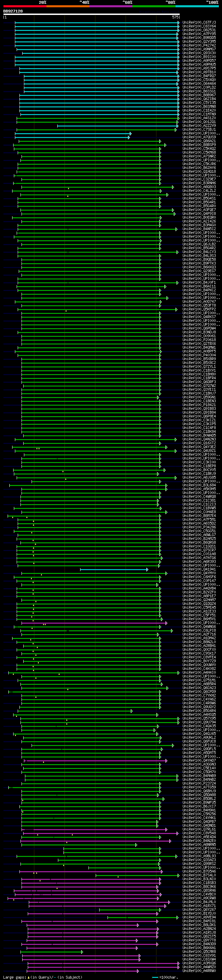The width and height of the screenshot is (222, 980).
Task: Pick the UniRef100_P20618 entry
Action: coord(199,340)
